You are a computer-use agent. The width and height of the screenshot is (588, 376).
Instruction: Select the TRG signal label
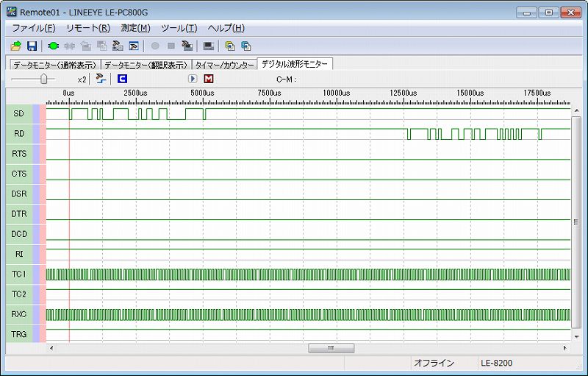click(x=19, y=334)
